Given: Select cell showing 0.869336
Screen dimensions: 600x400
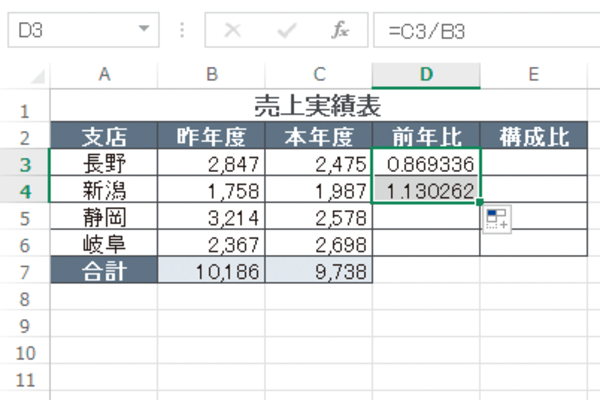Looking at the screenshot, I should point(426,162).
